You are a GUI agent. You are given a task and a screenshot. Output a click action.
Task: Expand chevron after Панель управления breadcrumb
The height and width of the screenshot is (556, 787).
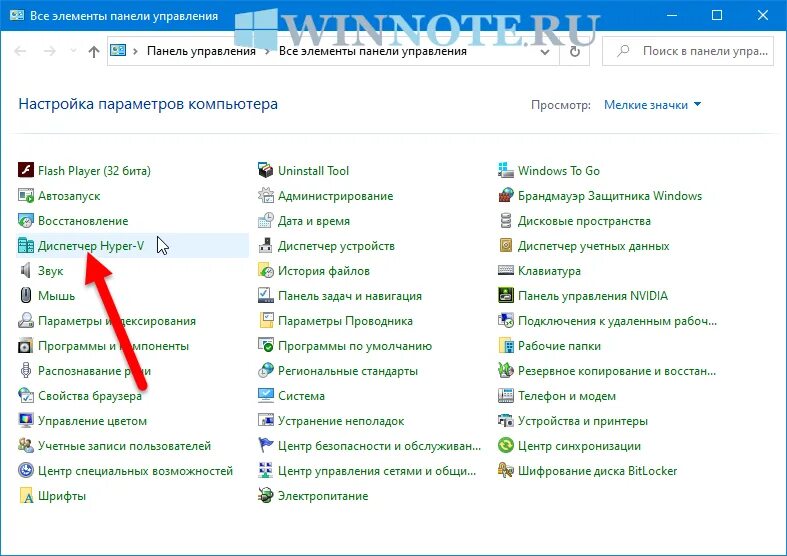267,51
